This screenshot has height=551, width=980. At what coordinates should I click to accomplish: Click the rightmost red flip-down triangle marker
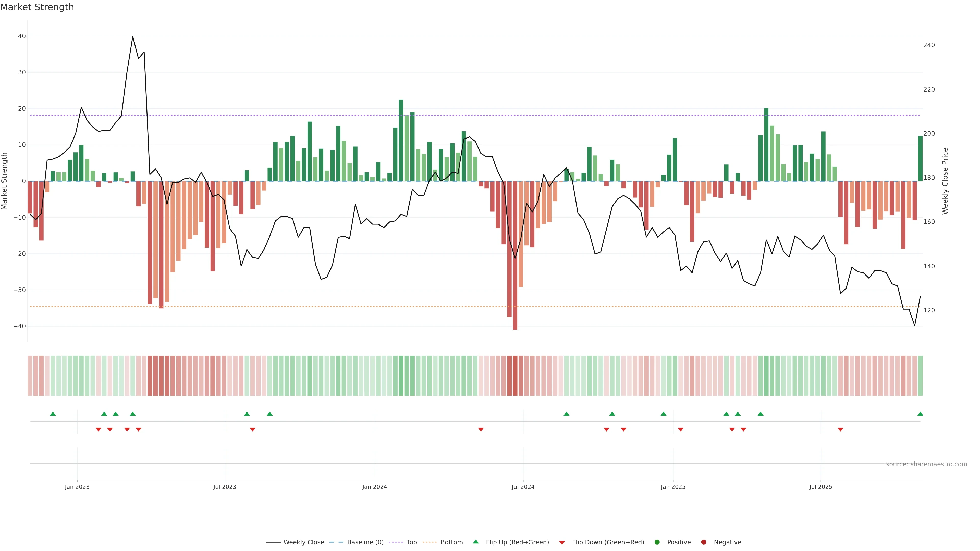[x=840, y=429]
